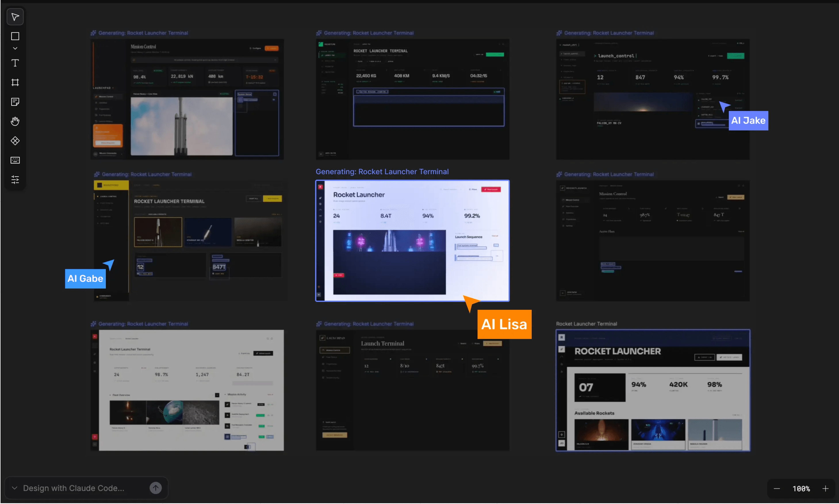This screenshot has width=839, height=504.
Task: Click the 420K stat in ROCKET LAUNCHER frame
Action: point(678,384)
